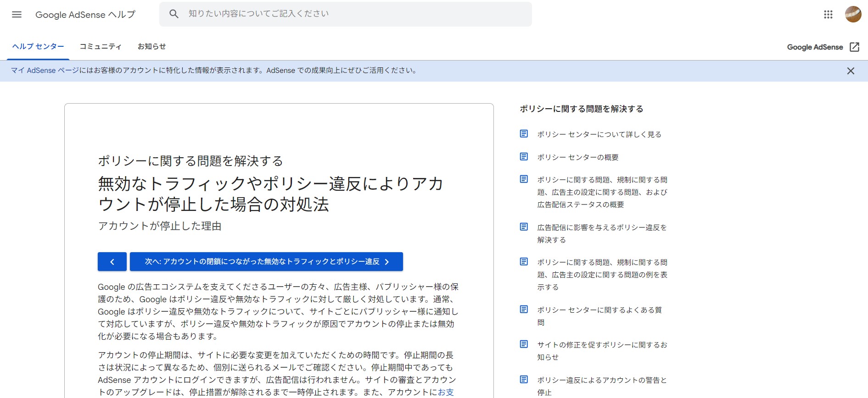The width and height of the screenshot is (868, 398).
Task: Click the Google AdSense ヘルプ title
Action: [x=85, y=14]
